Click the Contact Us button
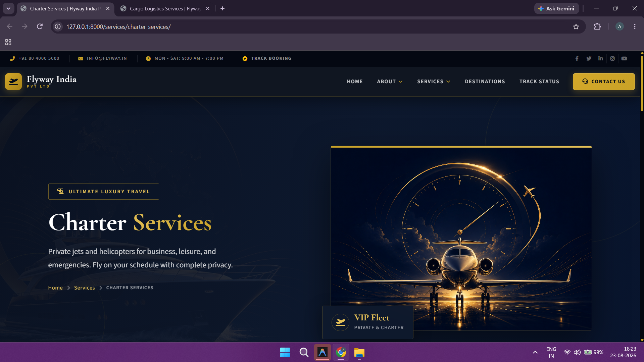The image size is (644, 362). pyautogui.click(x=604, y=82)
